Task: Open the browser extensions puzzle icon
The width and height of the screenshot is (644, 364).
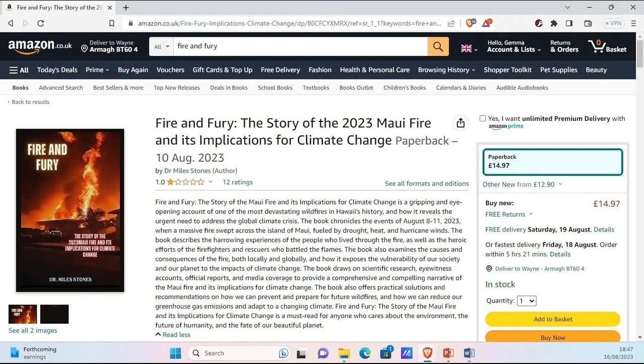Action: tap(554, 23)
